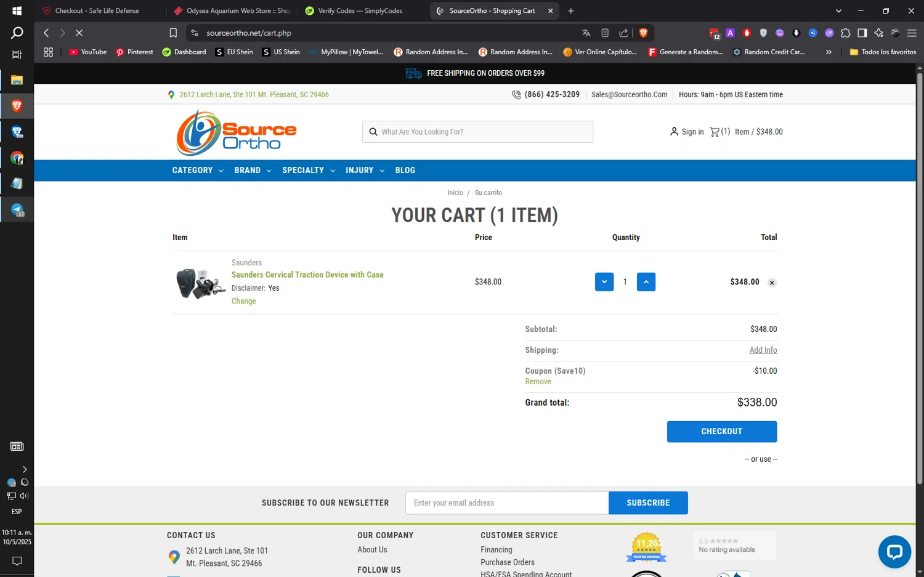The height and width of the screenshot is (577, 924).
Task: Click the red hand blocker extension icon
Action: coord(747,33)
